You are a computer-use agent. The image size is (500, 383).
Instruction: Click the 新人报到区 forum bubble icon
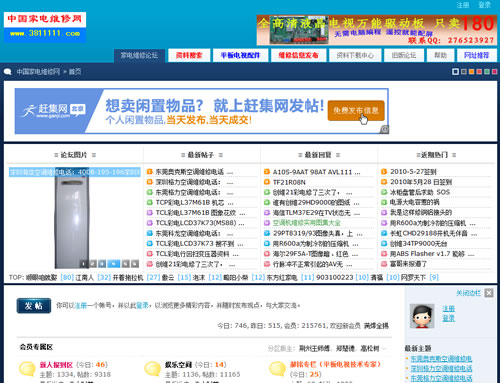27,369
